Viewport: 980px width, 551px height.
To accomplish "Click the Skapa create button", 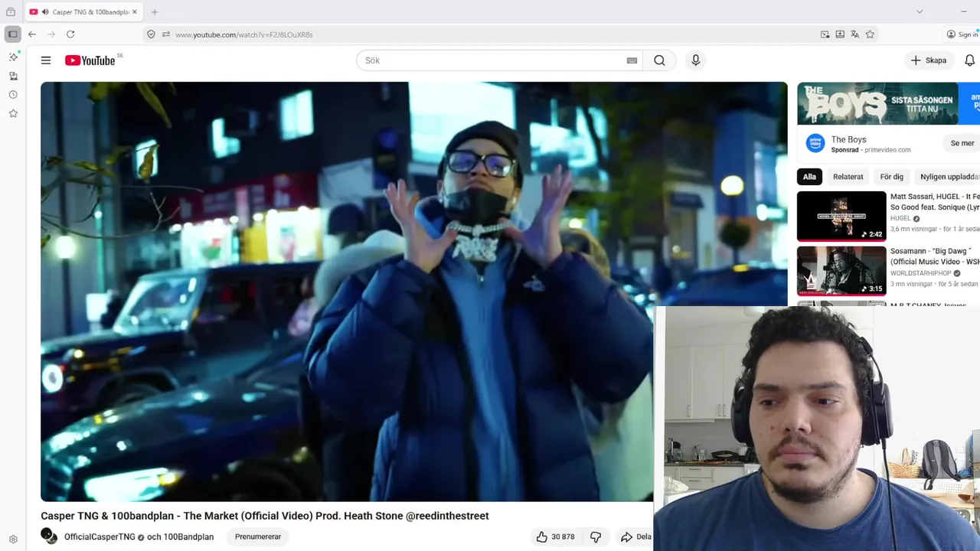I will click(929, 60).
